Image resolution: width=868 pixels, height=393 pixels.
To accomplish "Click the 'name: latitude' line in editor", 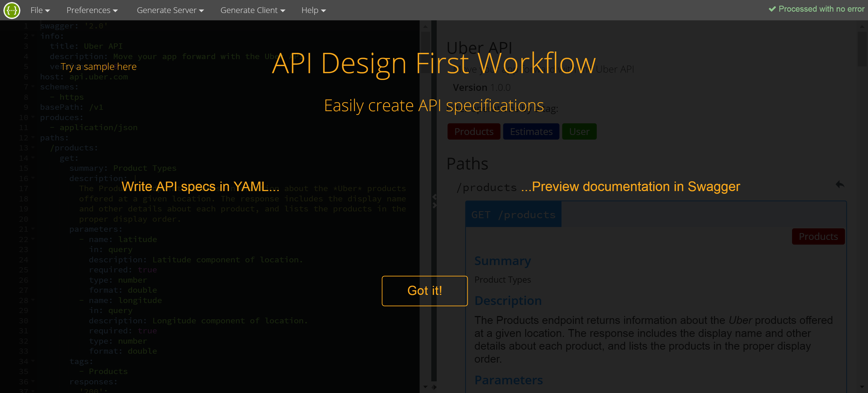I will point(118,239).
